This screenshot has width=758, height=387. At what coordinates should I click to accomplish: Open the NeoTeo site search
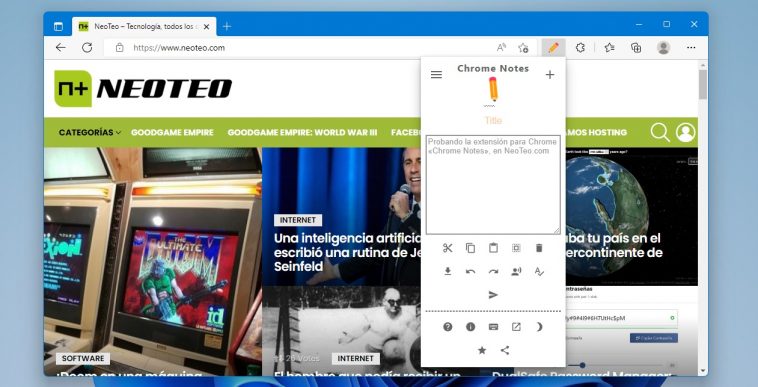point(660,132)
